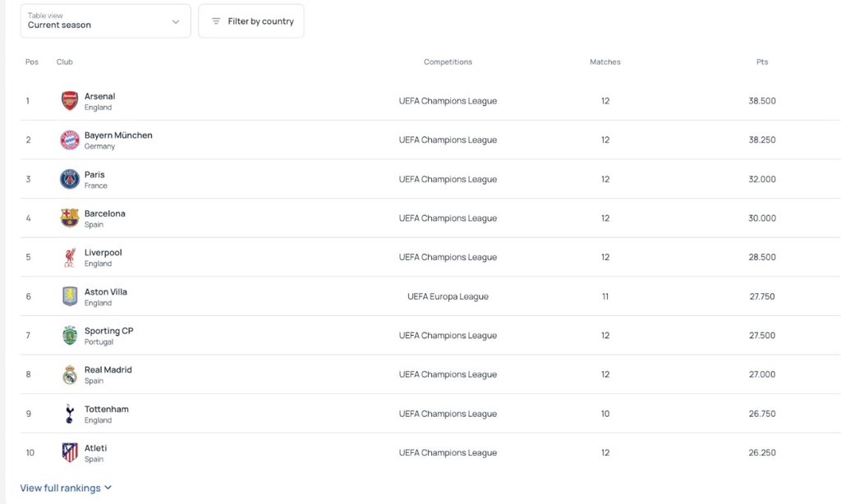This screenshot has width=841, height=504.
Task: Click Aston Villa's matches count 11
Action: 605,296
